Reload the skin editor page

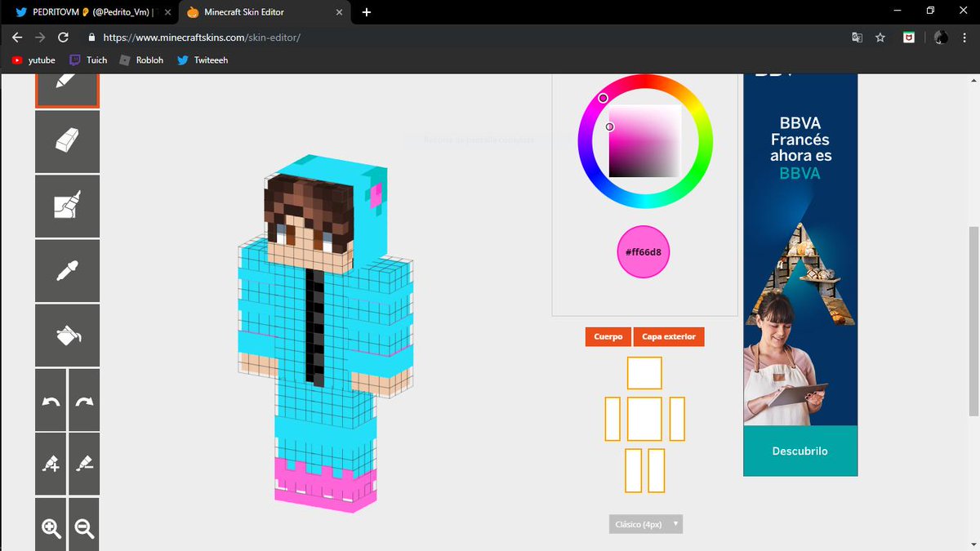63,38
